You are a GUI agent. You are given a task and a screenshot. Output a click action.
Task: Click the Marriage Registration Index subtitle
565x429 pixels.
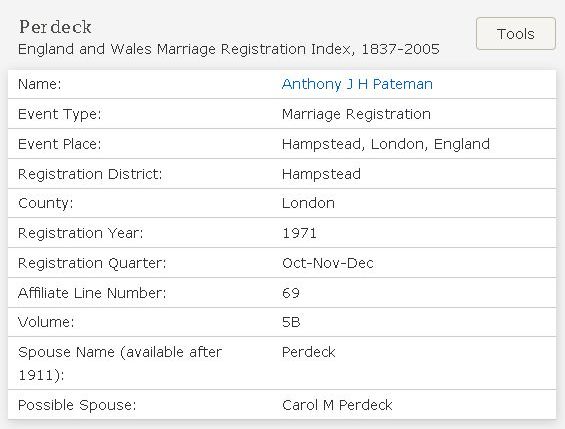pyautogui.click(x=229, y=49)
